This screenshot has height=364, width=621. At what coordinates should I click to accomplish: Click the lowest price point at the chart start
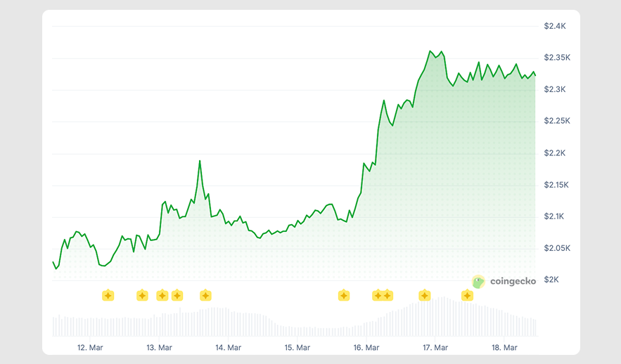[56, 268]
